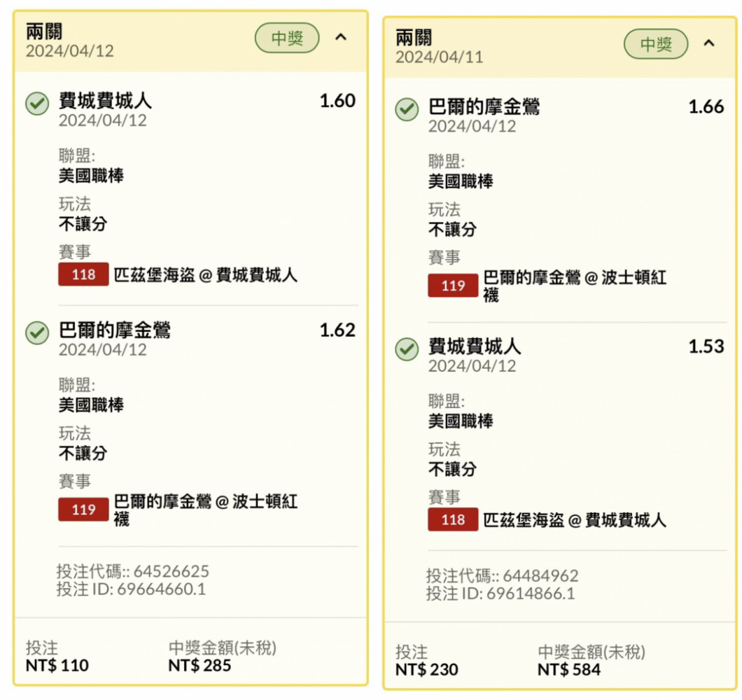Click bet code 64526625
This screenshot has height=700, width=742.
coord(170,571)
